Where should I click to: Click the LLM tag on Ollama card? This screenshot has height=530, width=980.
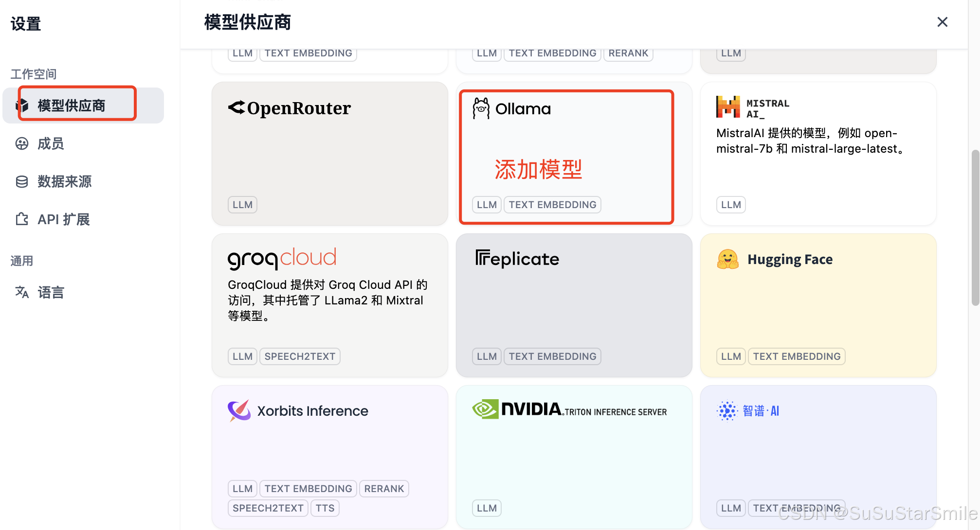[487, 205]
